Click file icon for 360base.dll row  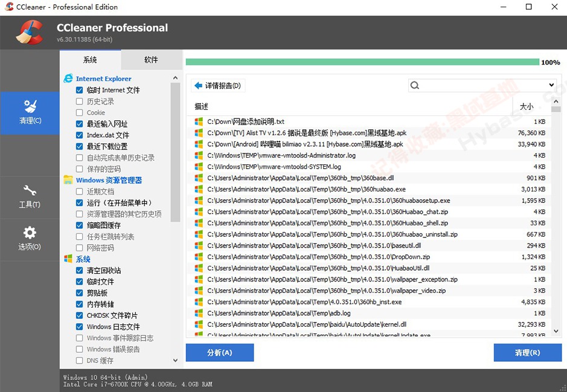pos(199,178)
